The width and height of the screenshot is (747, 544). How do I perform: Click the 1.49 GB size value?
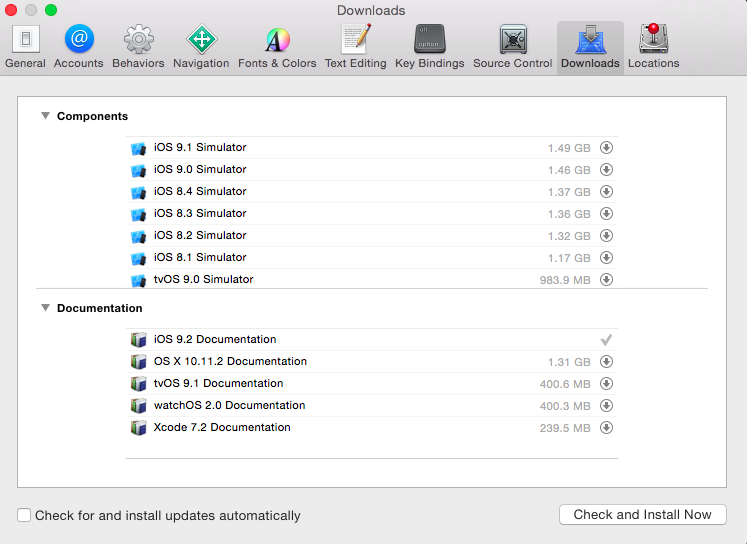[569, 148]
